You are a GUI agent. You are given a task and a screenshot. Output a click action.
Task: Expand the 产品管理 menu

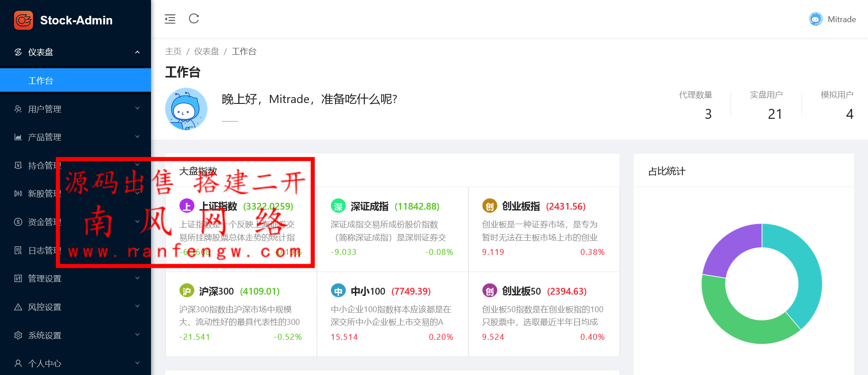pos(75,137)
